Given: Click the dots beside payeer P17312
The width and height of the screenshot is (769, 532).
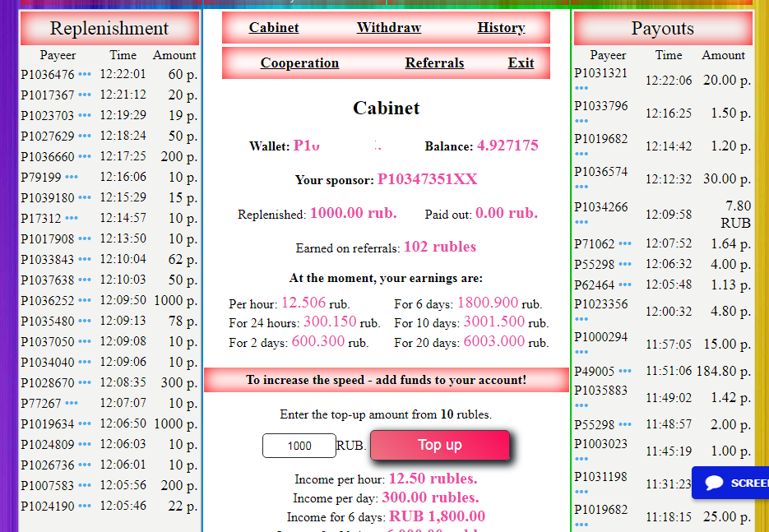Looking at the screenshot, I should pyautogui.click(x=72, y=218).
